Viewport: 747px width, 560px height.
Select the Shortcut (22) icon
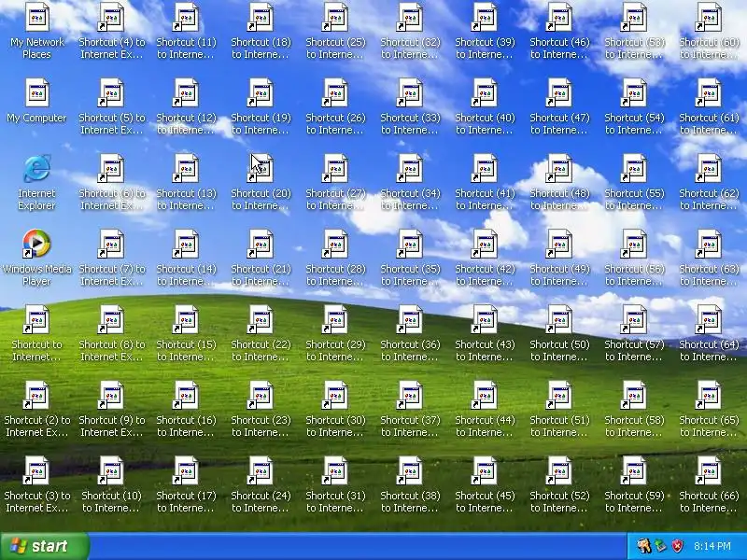pyautogui.click(x=261, y=319)
